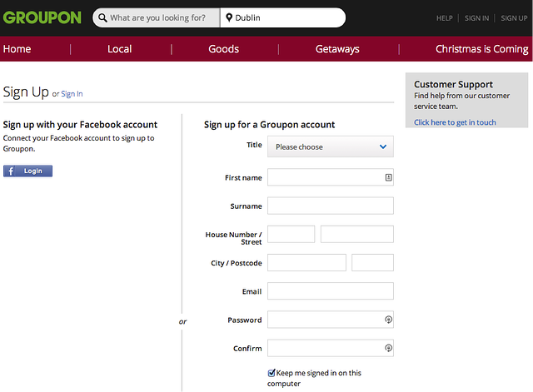Click the Postcode input field
Image resolution: width=533 pixels, height=392 pixels.
[x=372, y=262]
